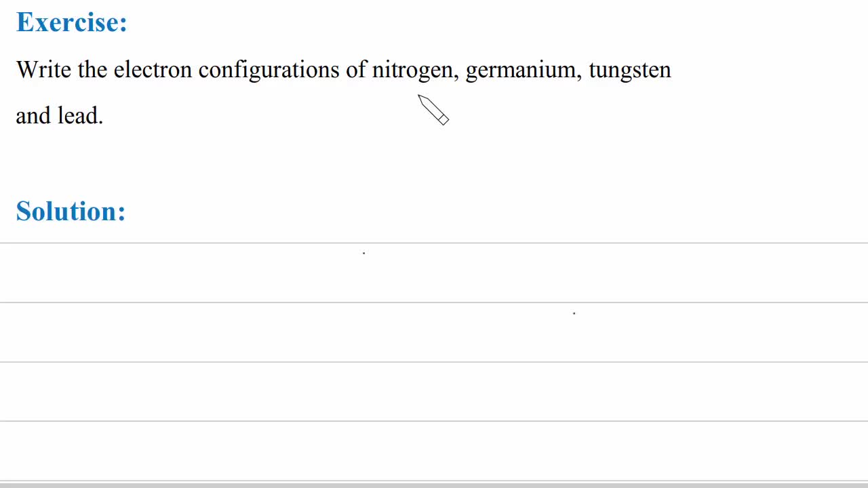Click the blue Exercise heading

point(71,22)
